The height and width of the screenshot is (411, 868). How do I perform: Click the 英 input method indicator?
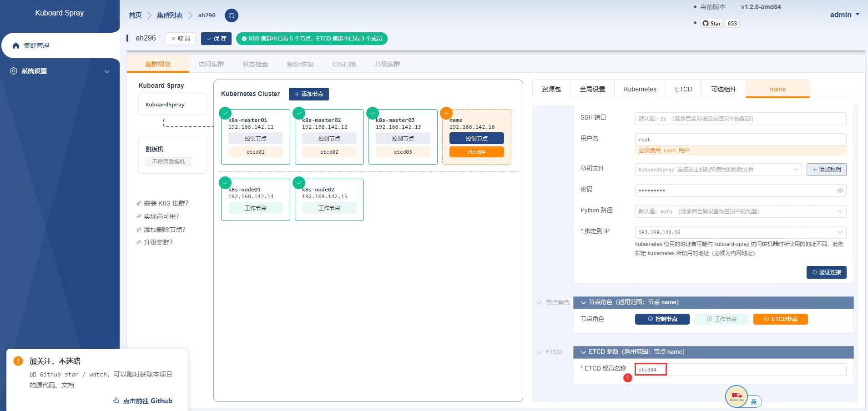(x=754, y=401)
